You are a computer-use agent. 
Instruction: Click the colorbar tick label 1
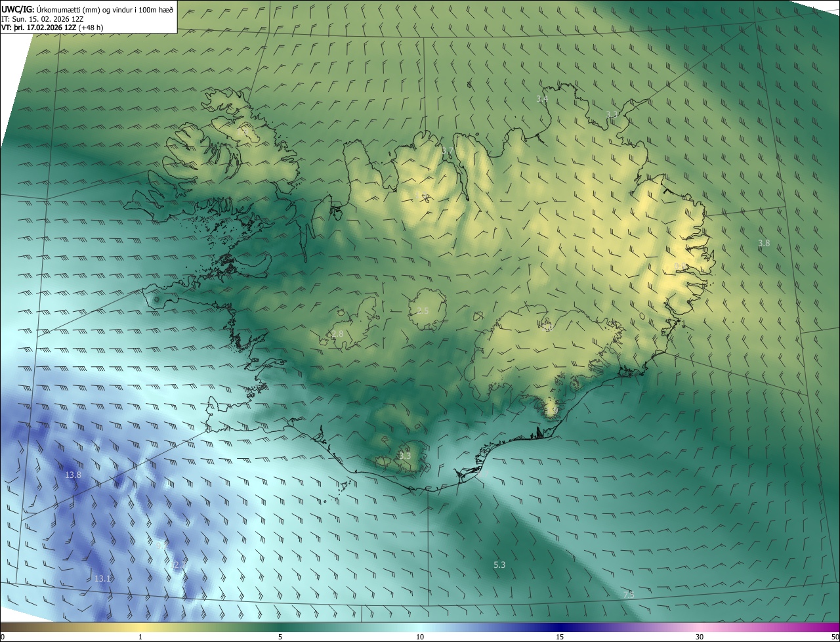click(x=140, y=637)
